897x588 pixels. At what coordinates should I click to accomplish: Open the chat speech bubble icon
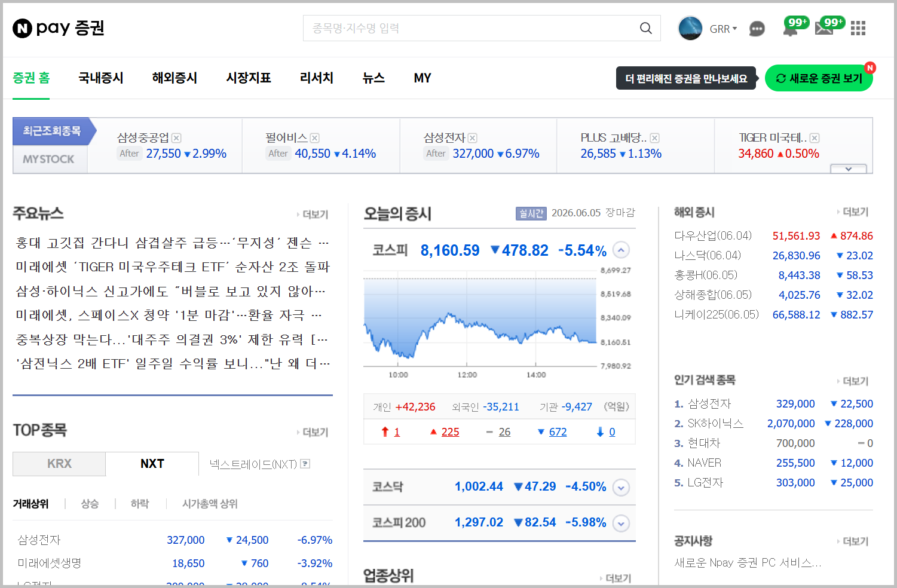point(757,29)
